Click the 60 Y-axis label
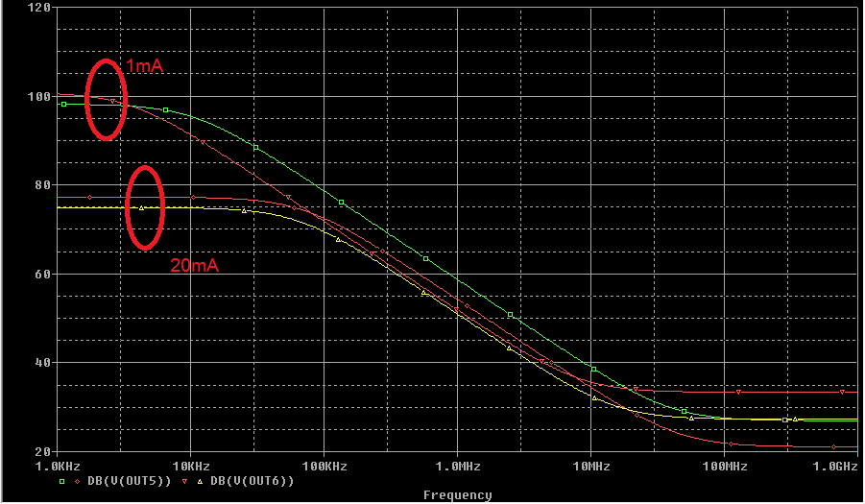This screenshot has width=865, height=504. pos(43,274)
